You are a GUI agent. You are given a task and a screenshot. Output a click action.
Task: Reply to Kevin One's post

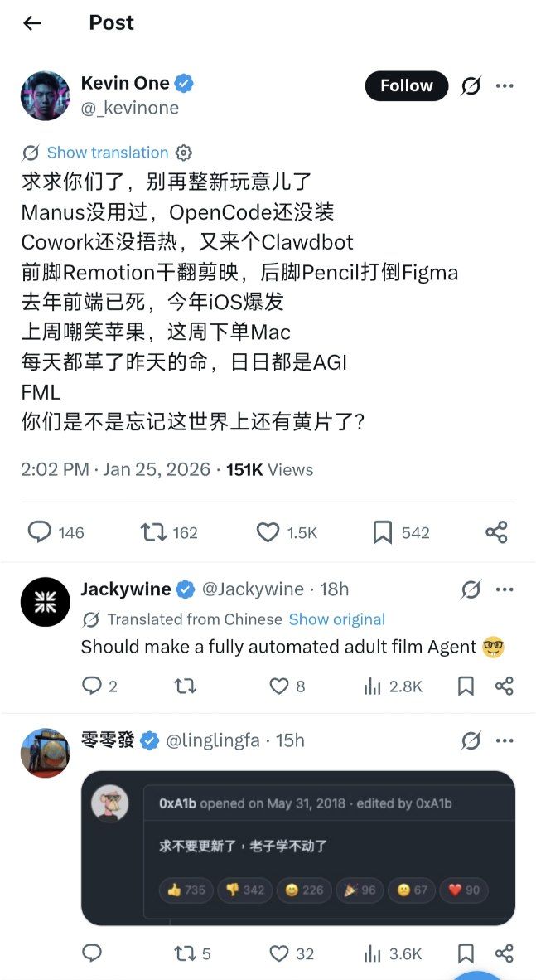pos(40,532)
